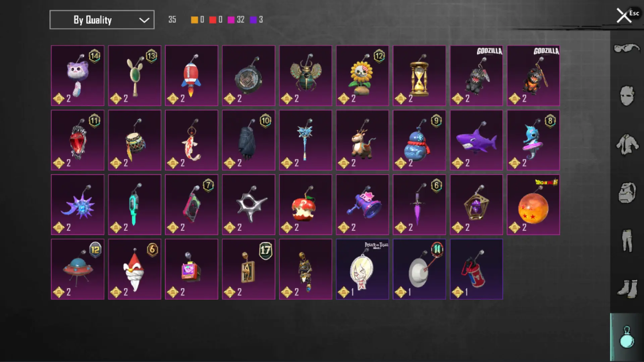Filter by purple quality showing 3

pyautogui.click(x=257, y=20)
